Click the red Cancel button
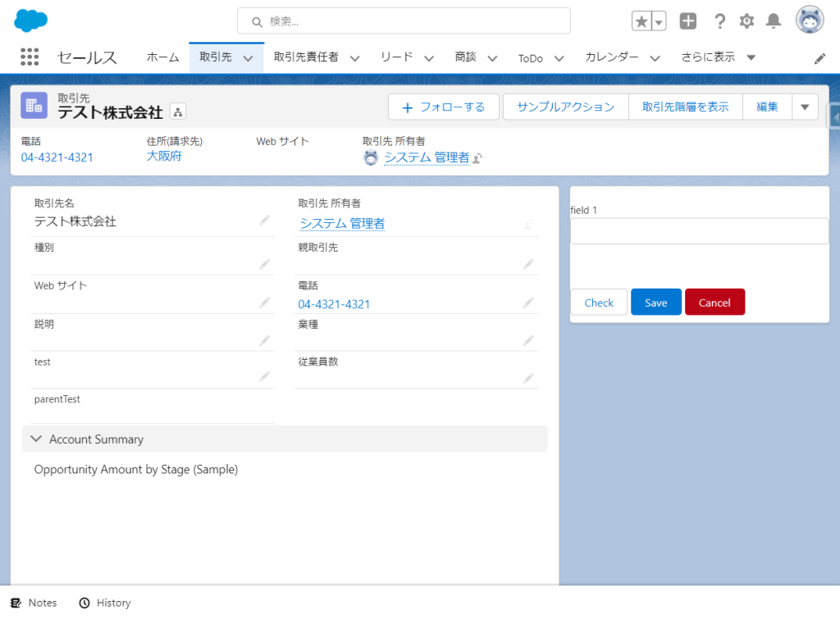Image resolution: width=840 pixels, height=619 pixels. coord(714,303)
